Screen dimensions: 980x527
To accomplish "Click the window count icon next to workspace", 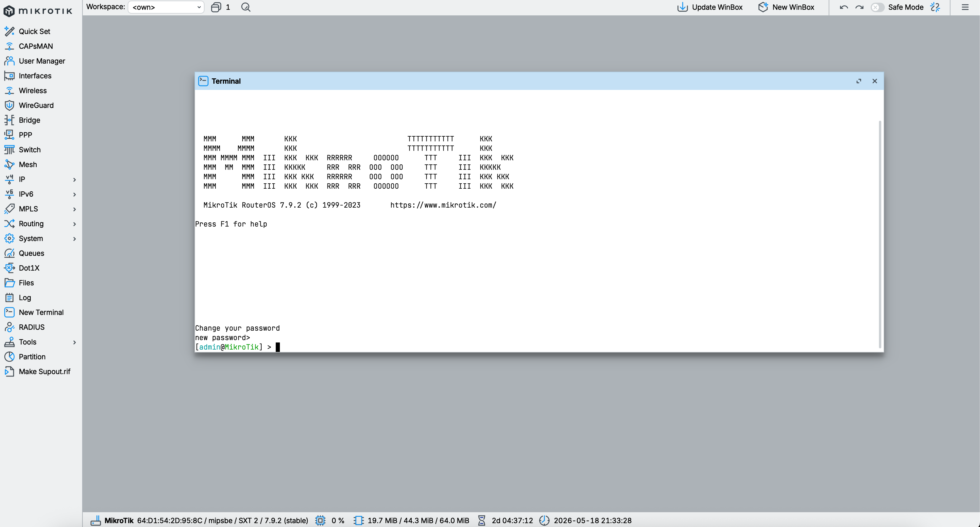I will tap(216, 7).
